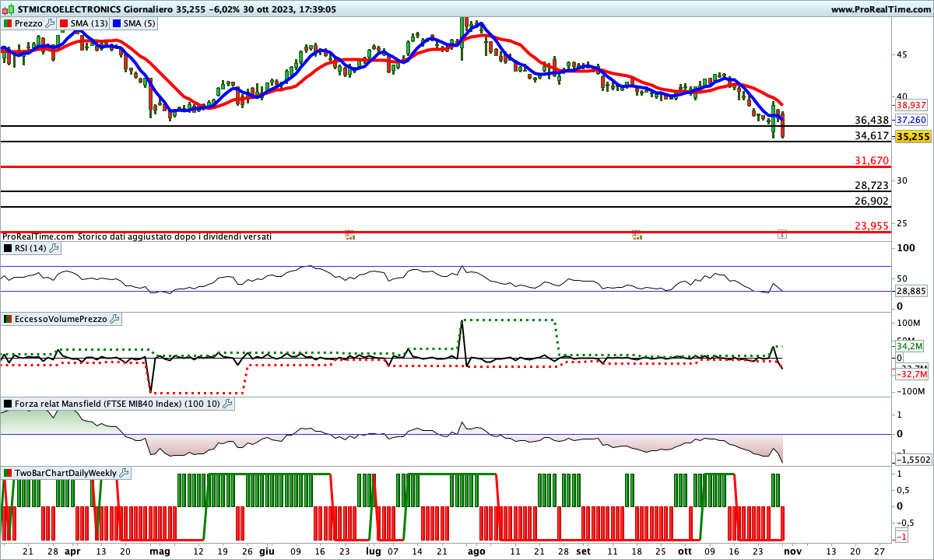Click the volume axis value -100M
Screen dimensions: 934x560
(x=909, y=390)
